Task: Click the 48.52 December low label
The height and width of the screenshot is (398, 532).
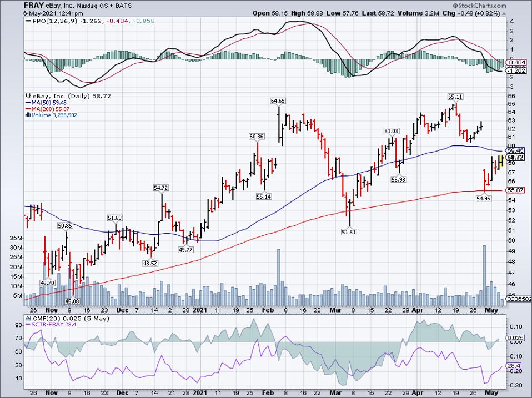Action: point(150,263)
